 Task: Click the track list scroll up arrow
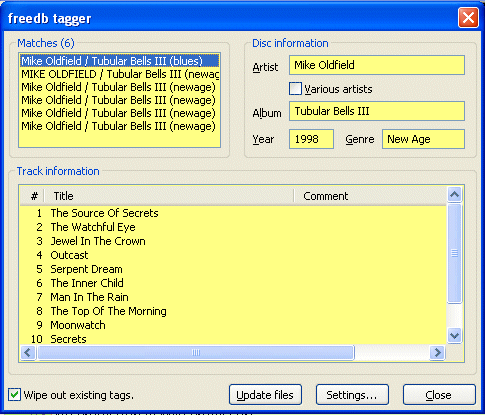(455, 195)
